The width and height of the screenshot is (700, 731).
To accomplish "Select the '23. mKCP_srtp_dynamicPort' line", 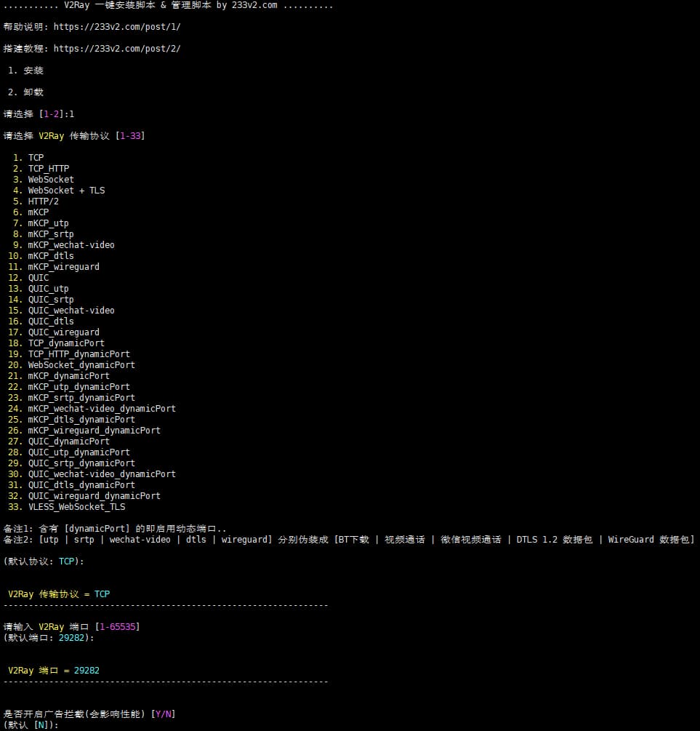I will click(72, 398).
